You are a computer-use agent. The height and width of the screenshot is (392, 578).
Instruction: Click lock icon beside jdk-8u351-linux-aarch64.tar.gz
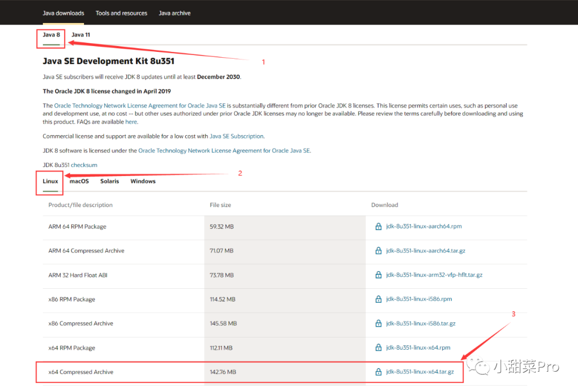378,250
